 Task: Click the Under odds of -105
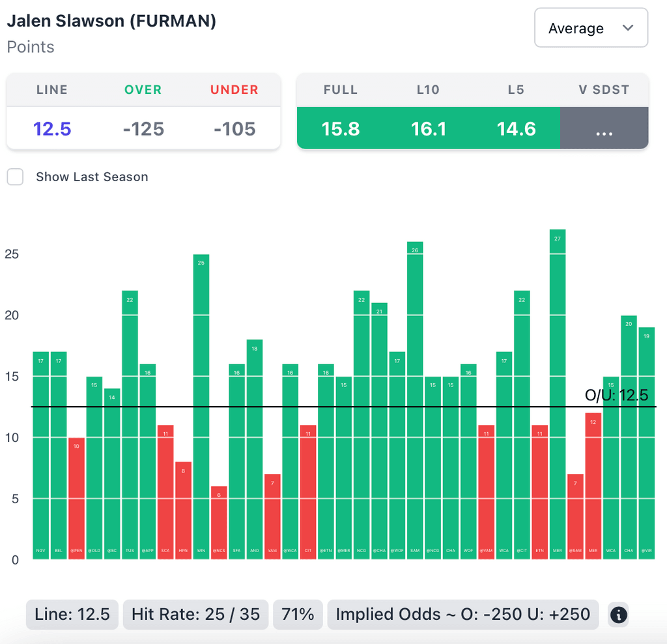234,129
